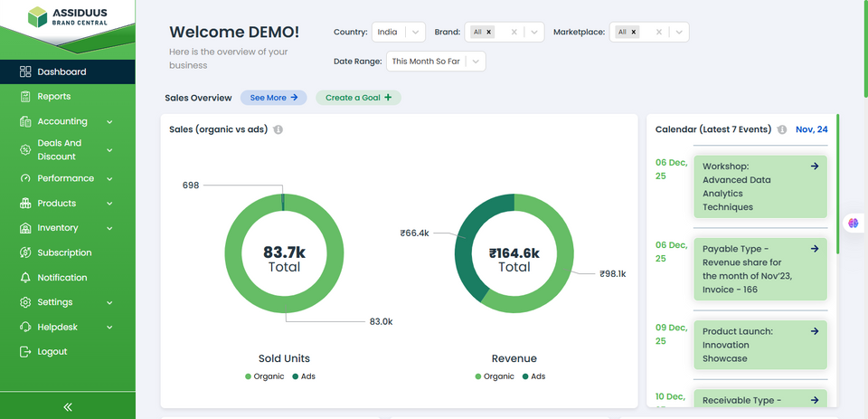Image resolution: width=868 pixels, height=419 pixels.
Task: Click info icon beside Sales (organic vs ads)
Action: coord(278,129)
